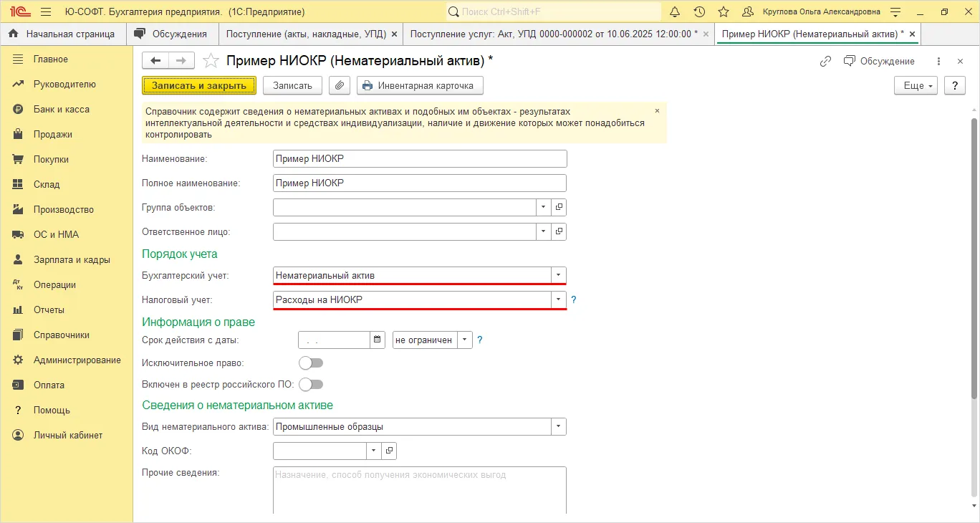Expand Налоговый учет dropdown

[559, 299]
